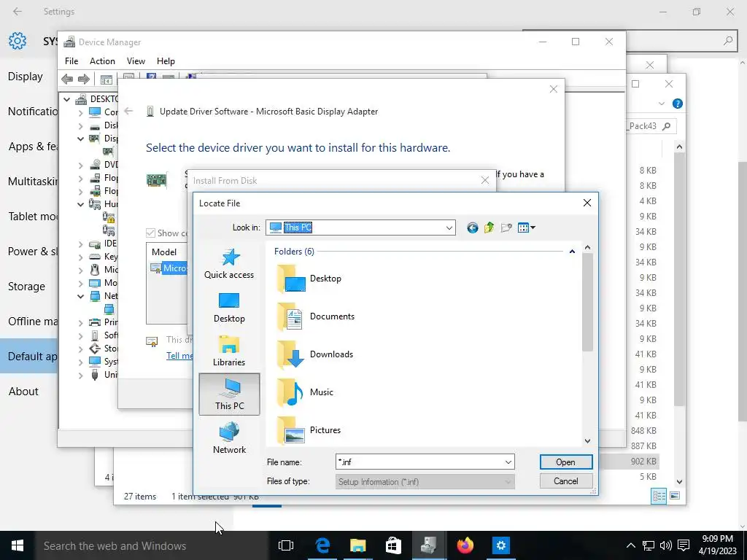Collapse the DESKTOP root node in Device Manager
This screenshot has height=560, width=747.
(67, 99)
